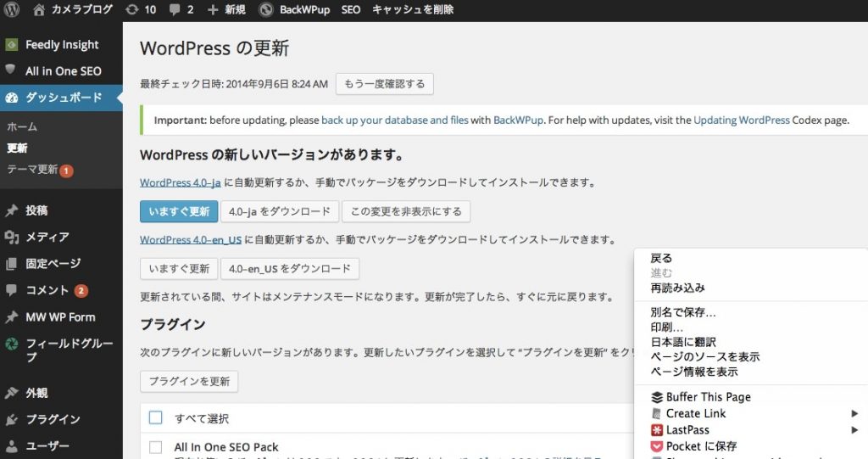Image resolution: width=868 pixels, height=459 pixels.
Task: Select ページのソースを表示 menu entry
Action: click(704, 357)
